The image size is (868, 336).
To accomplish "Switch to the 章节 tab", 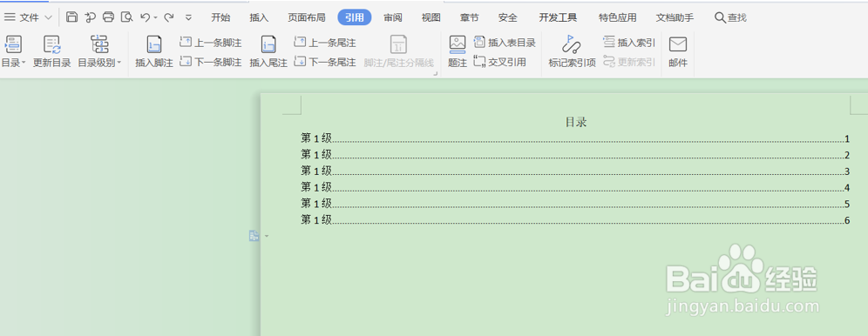I will point(469,17).
